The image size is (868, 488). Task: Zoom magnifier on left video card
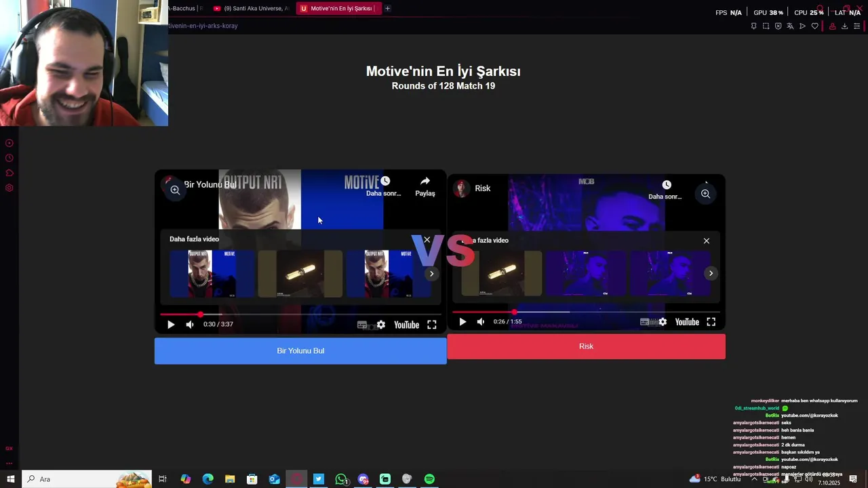click(175, 190)
